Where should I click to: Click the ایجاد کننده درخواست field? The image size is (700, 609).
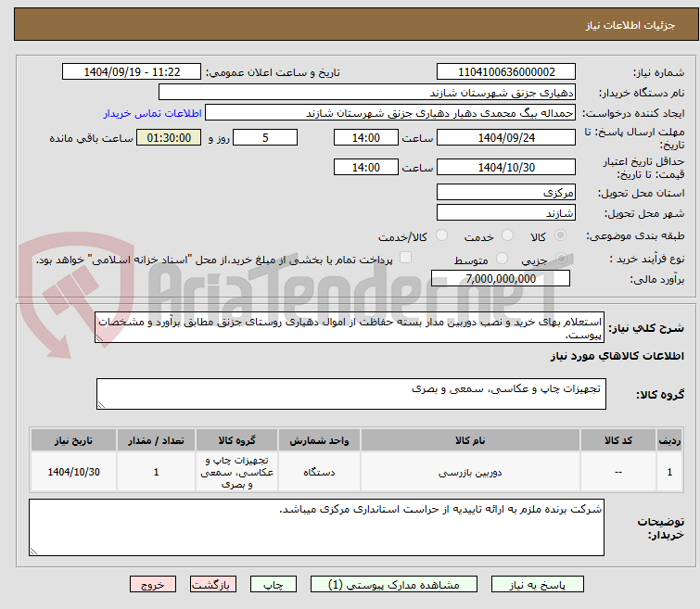[390, 113]
